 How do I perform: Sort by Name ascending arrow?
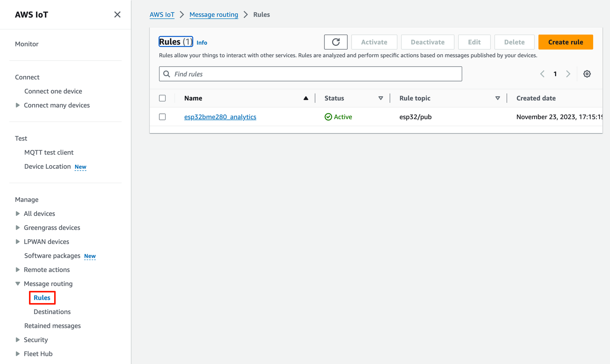(x=306, y=98)
